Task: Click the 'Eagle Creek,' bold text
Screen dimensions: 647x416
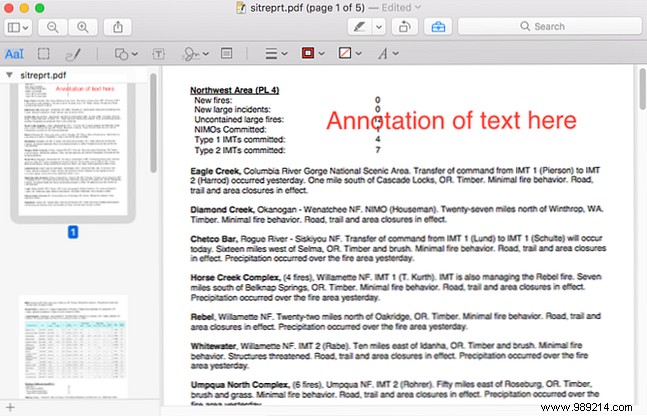Action: point(215,171)
